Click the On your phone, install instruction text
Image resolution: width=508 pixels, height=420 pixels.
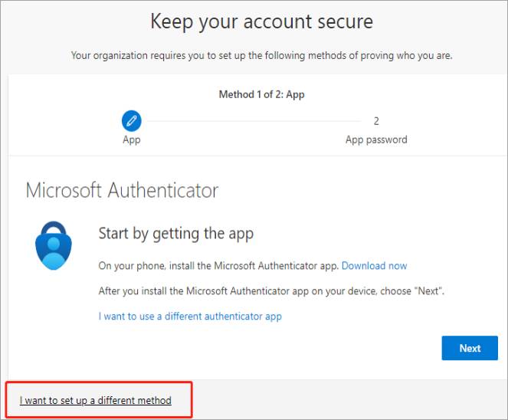click(x=218, y=266)
